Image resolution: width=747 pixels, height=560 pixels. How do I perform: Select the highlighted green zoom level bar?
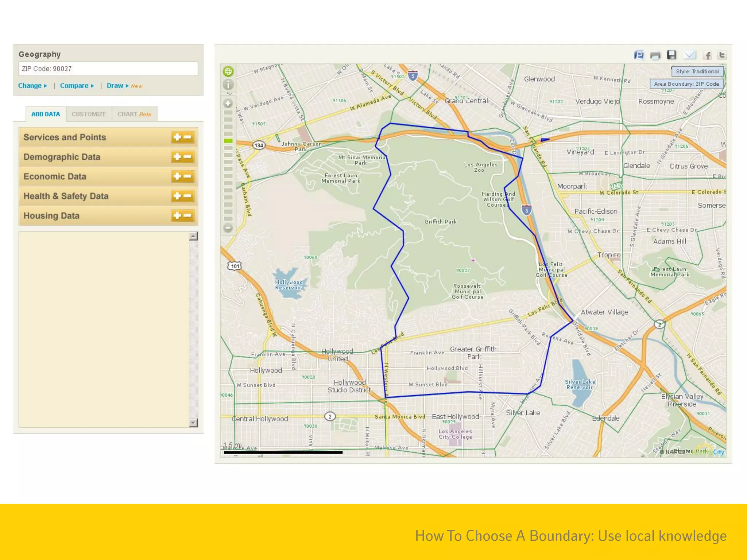pyautogui.click(x=228, y=141)
